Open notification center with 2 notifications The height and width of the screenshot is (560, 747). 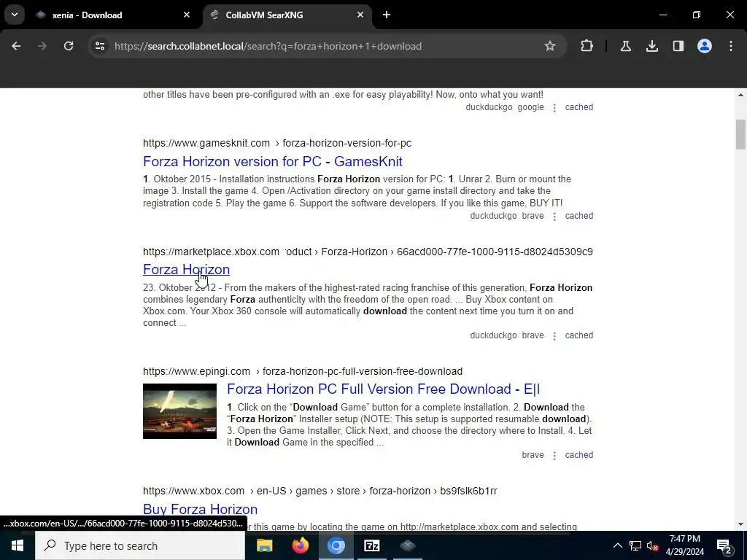(724, 545)
